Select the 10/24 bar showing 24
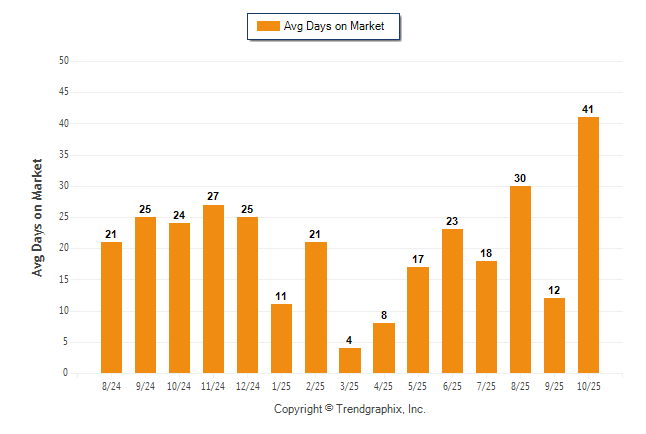This screenshot has height=434, width=646. (179, 298)
